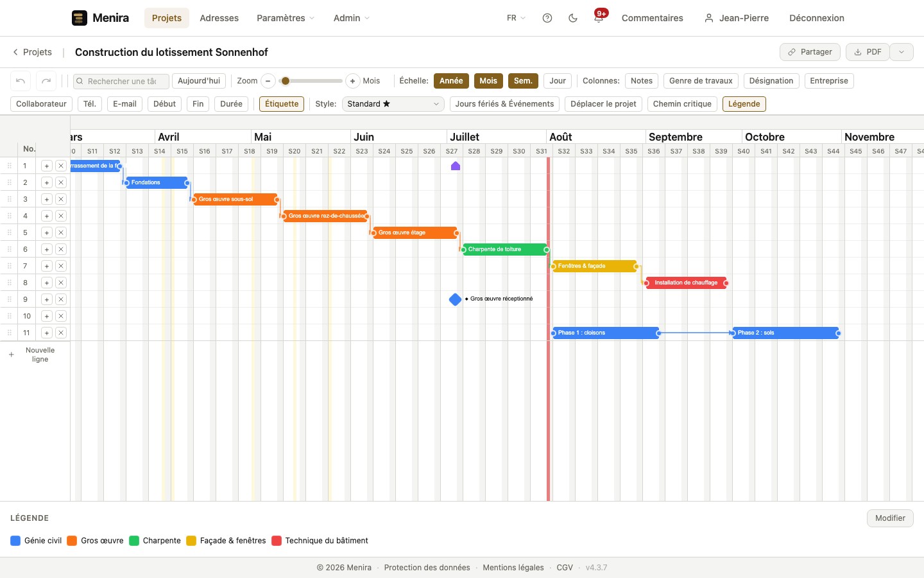Image resolution: width=924 pixels, height=578 pixels.
Task: Adjust the Zoom slider handle
Action: click(x=286, y=81)
